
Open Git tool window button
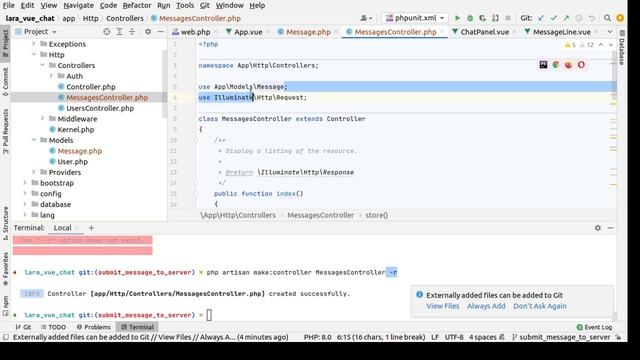point(23,327)
